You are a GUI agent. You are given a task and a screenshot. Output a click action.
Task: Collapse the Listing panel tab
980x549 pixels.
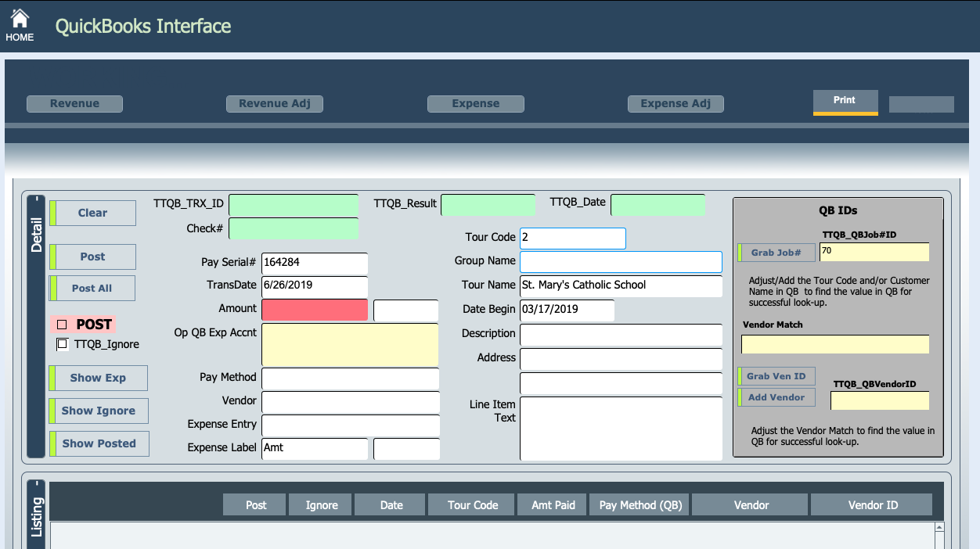(36, 514)
